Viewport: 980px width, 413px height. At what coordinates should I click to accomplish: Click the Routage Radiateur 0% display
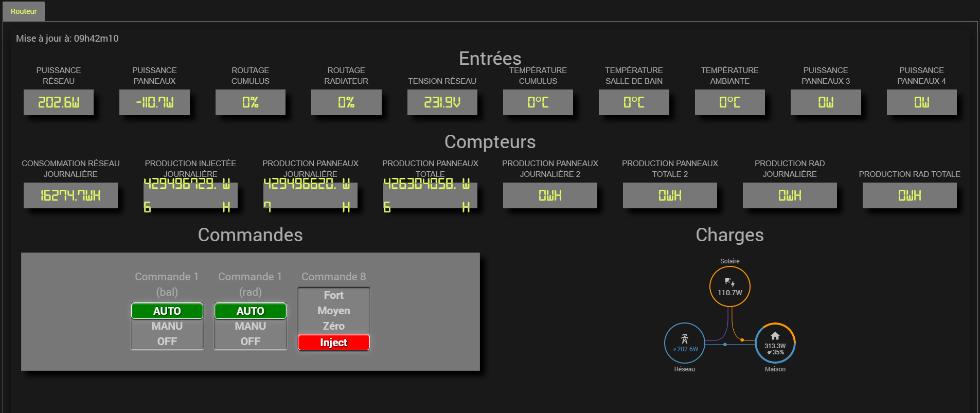[346, 102]
